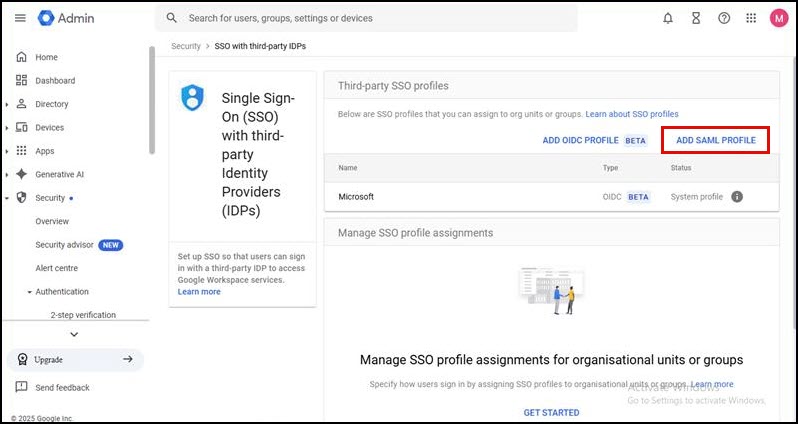Screen dimensions: 798x424
Task: Click the user account avatar
Action: 779,18
